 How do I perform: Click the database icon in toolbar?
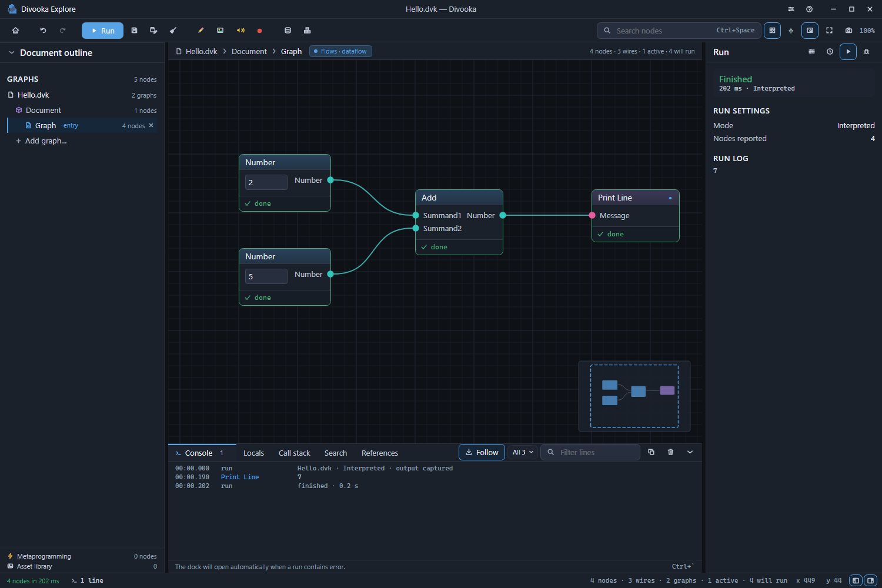coord(288,31)
